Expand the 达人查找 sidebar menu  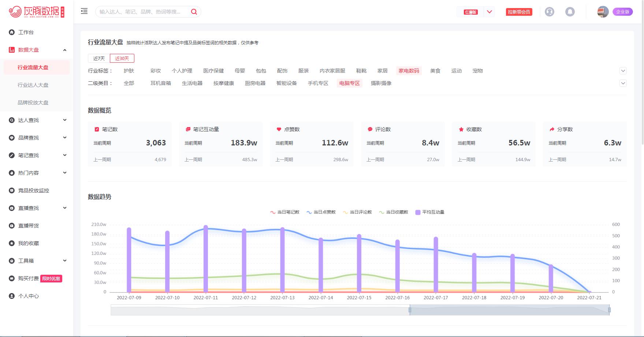[x=65, y=120]
